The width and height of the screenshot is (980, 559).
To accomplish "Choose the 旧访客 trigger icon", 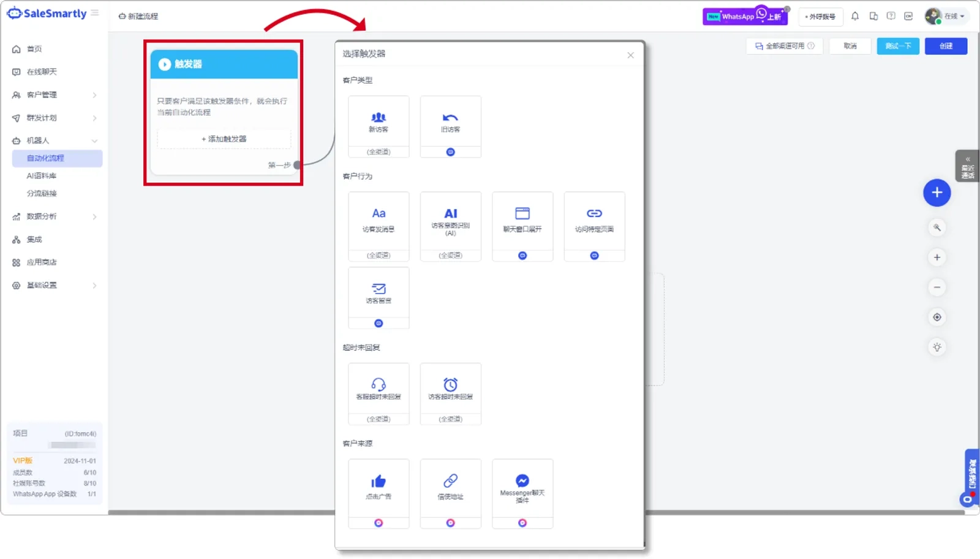I will point(450,118).
